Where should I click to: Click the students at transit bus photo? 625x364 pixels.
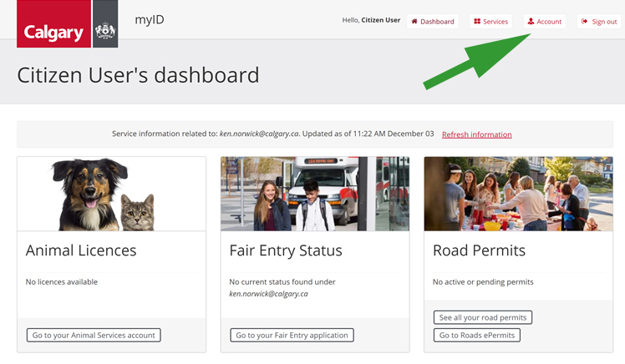pyautogui.click(x=315, y=194)
